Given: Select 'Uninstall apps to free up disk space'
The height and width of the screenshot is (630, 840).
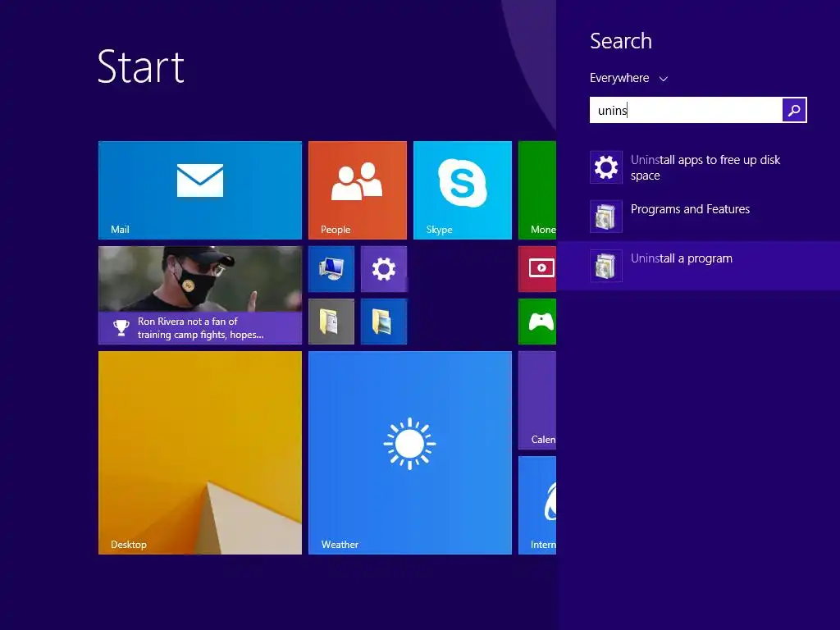Looking at the screenshot, I should pos(698,167).
